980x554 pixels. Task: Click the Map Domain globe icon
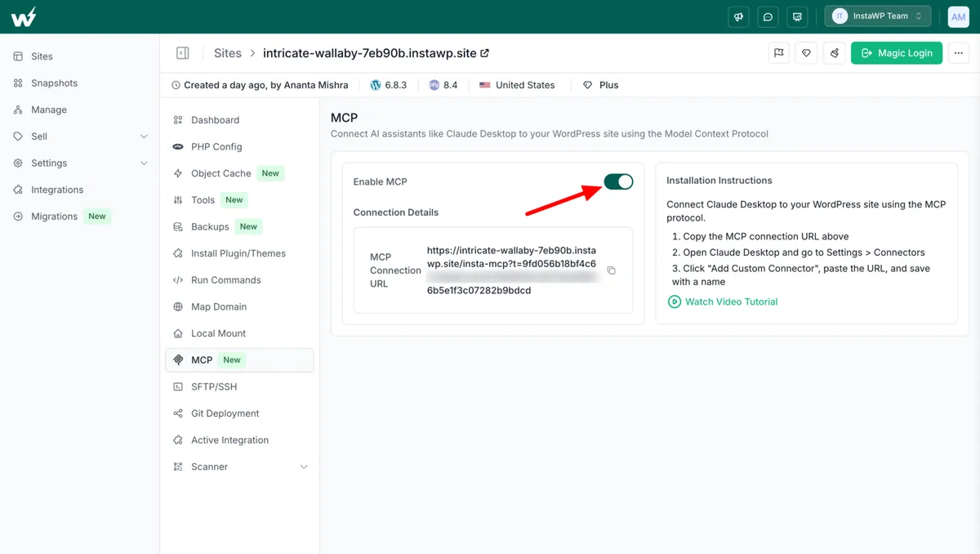[178, 306]
